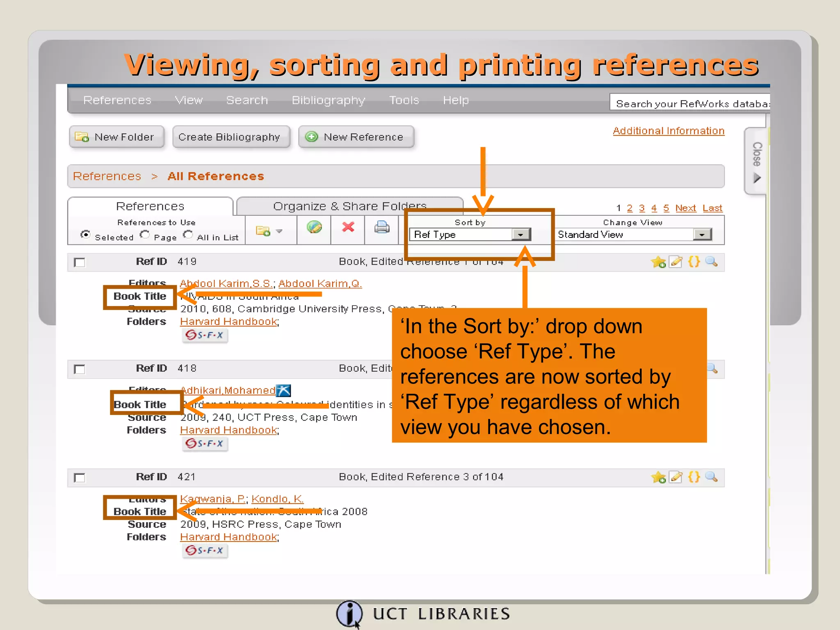This screenshot has width=840, height=630.
Task: Click the Last page link
Action: (x=712, y=208)
